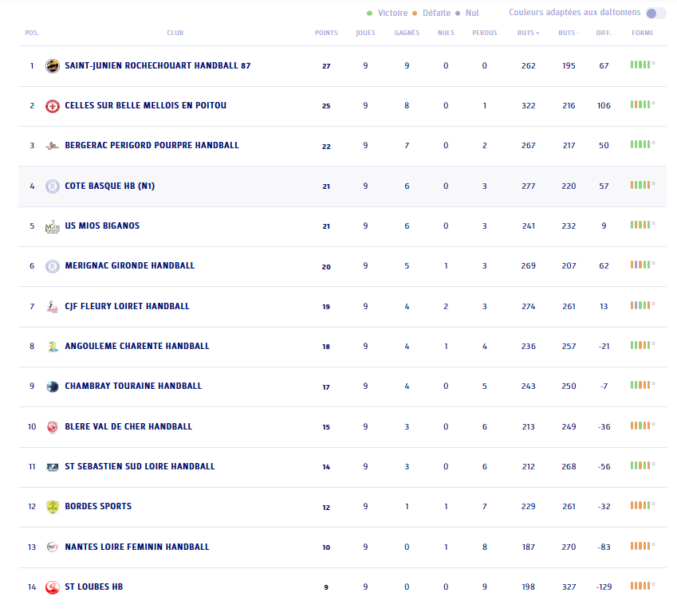Open Nantes Loire Feminin Handball link

(136, 547)
